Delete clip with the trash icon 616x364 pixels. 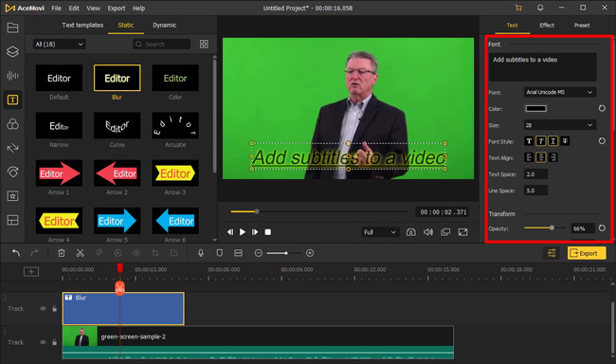point(62,253)
